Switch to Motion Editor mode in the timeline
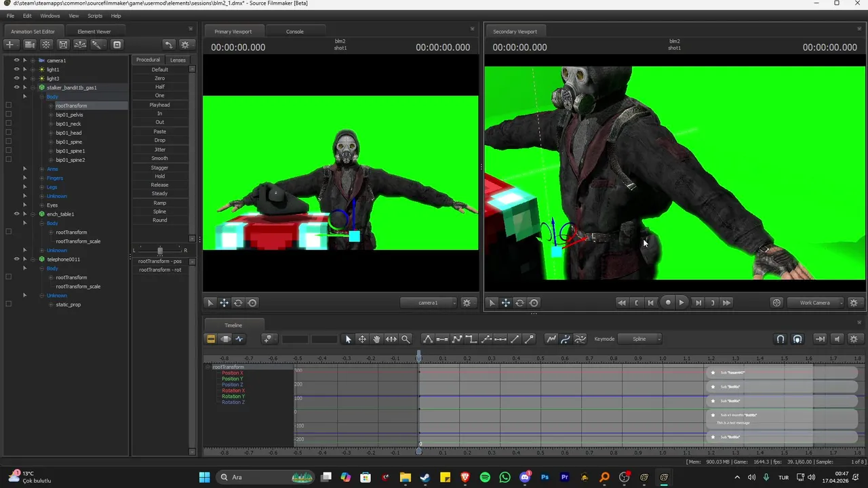 [225, 339]
